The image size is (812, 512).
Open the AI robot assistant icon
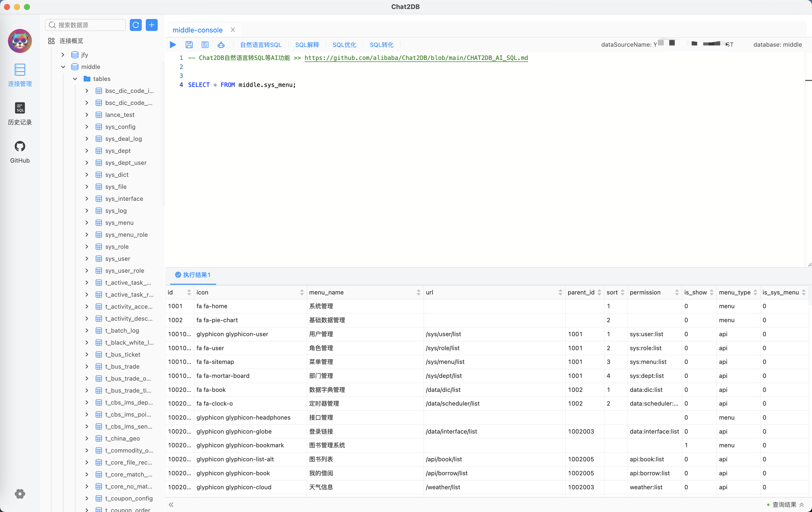[x=221, y=44]
